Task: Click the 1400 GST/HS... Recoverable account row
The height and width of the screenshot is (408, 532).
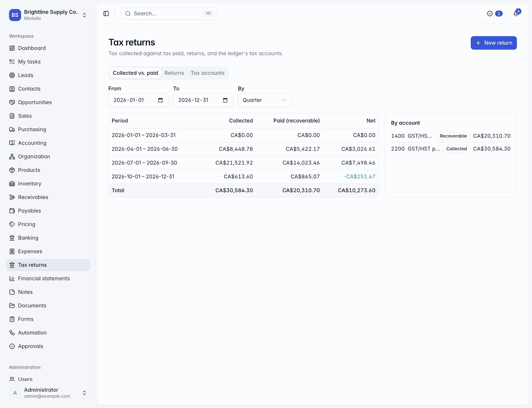Action: click(451, 136)
